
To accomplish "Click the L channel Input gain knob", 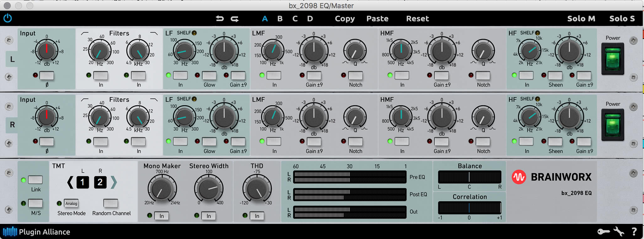I will pos(46,51).
